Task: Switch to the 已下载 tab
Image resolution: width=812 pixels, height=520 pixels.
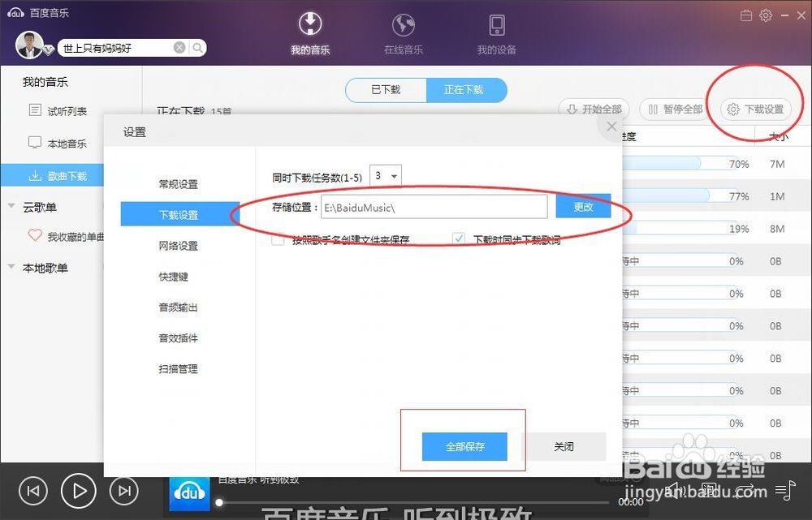Action: (x=386, y=89)
